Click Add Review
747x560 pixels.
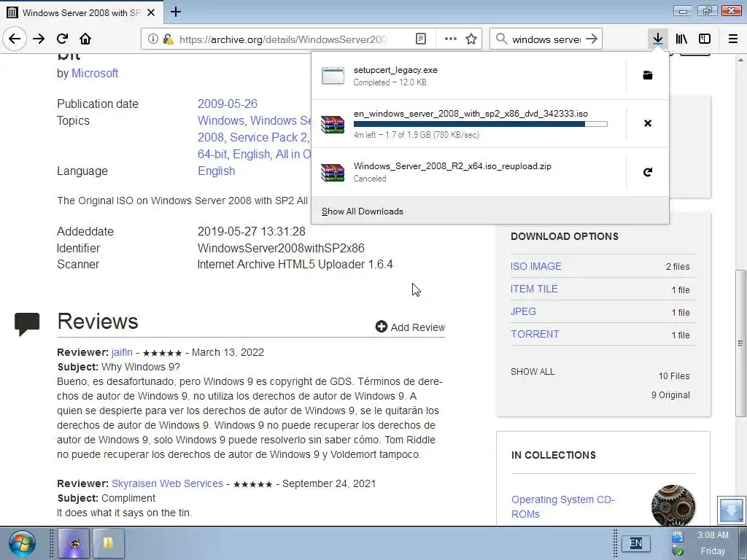[x=410, y=327]
